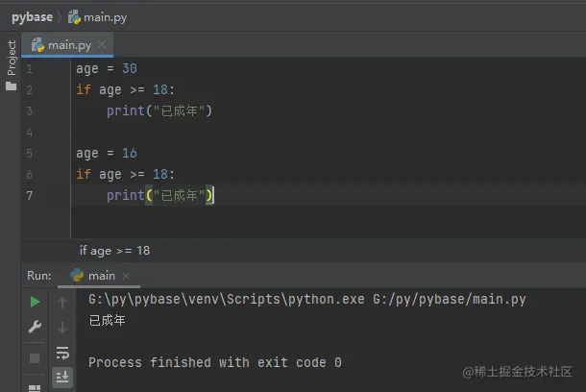Select the pybase breadcrumb

32,17
